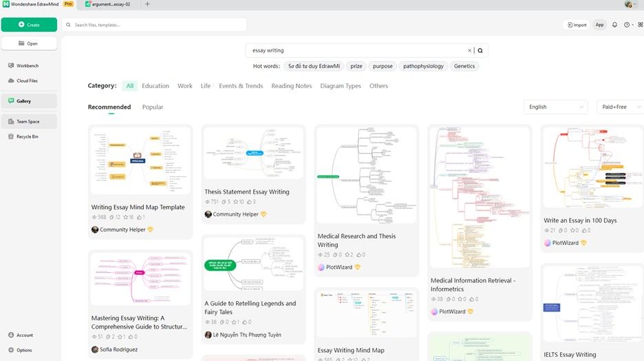Click Community Helper avatar under Thesis Statement card

click(208, 214)
